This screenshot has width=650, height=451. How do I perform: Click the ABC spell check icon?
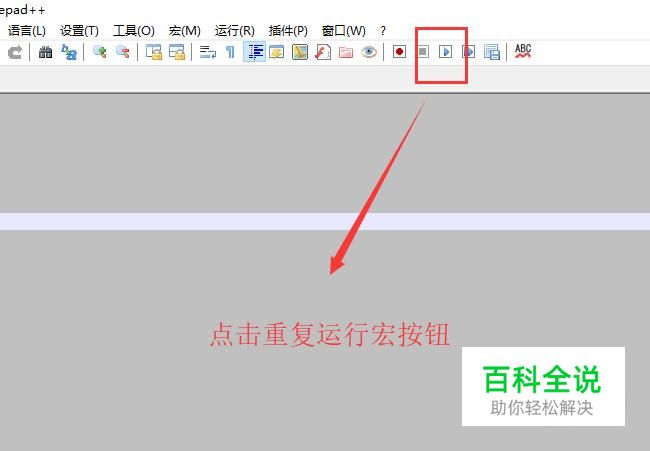click(523, 51)
